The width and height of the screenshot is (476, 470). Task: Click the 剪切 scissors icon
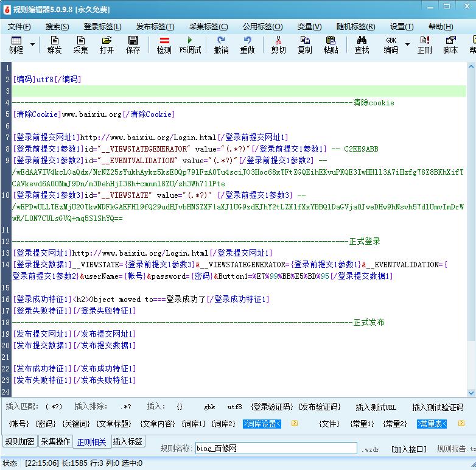[278, 44]
